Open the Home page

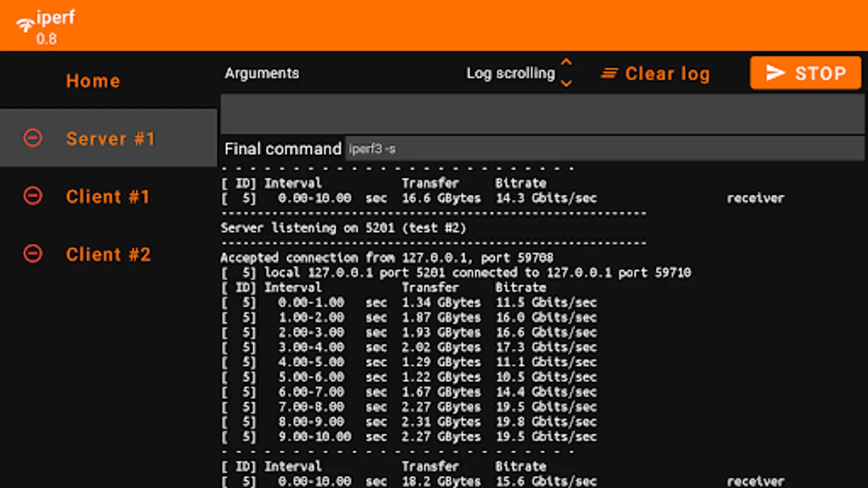(93, 81)
